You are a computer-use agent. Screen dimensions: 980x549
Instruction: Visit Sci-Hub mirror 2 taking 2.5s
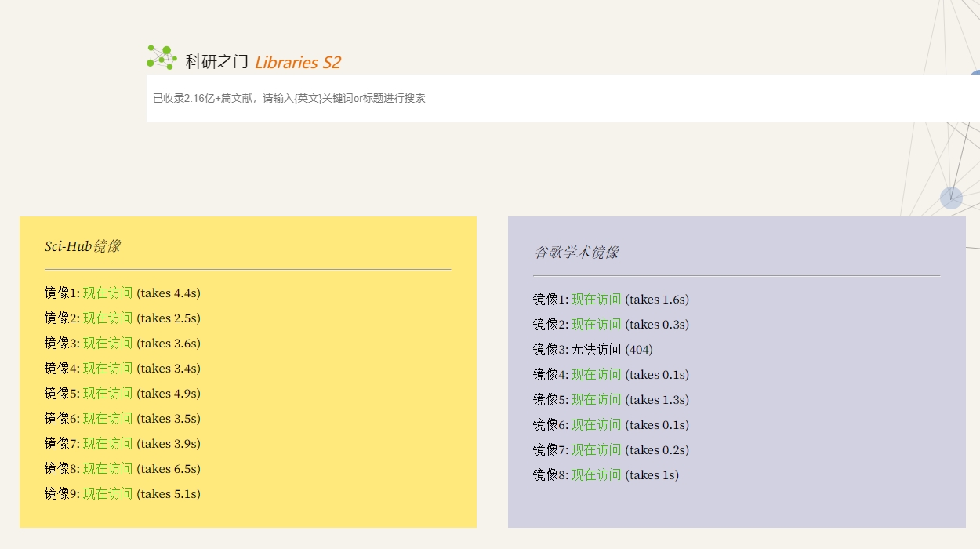point(108,318)
